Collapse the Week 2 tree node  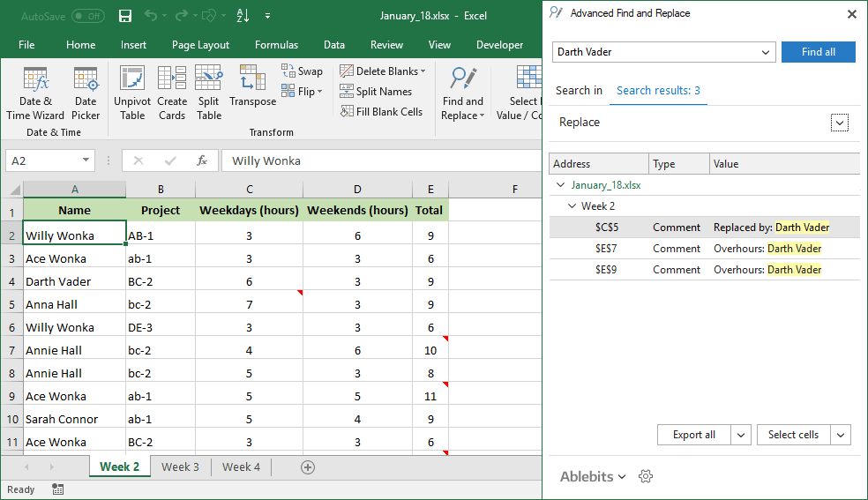572,205
